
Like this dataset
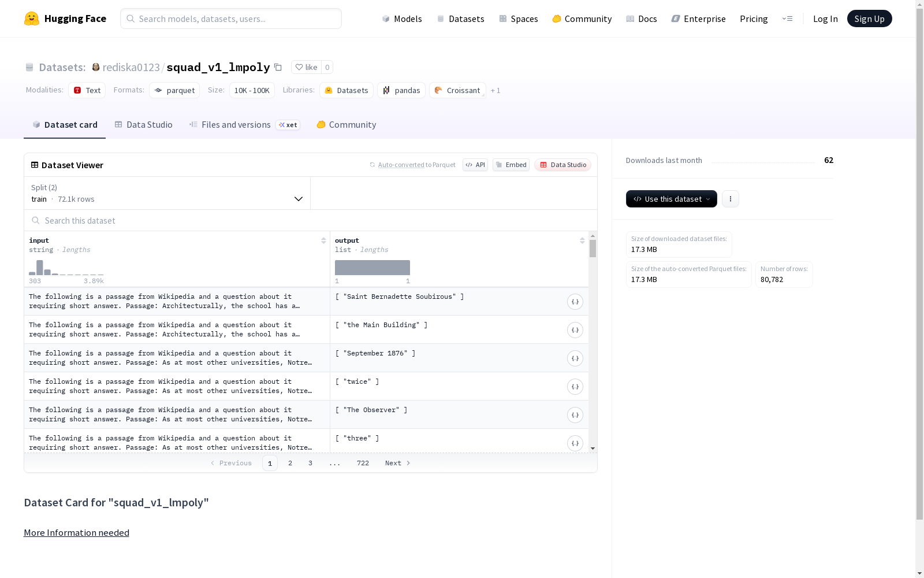click(306, 67)
